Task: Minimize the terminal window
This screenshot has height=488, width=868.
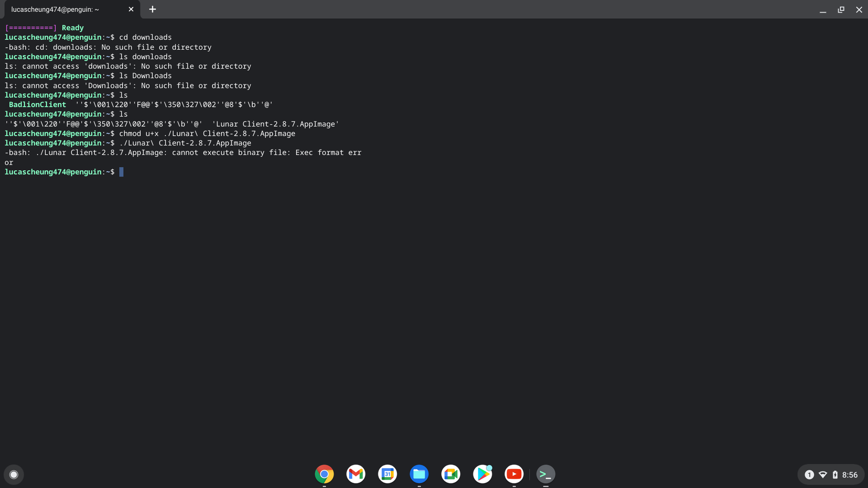Action: (823, 9)
